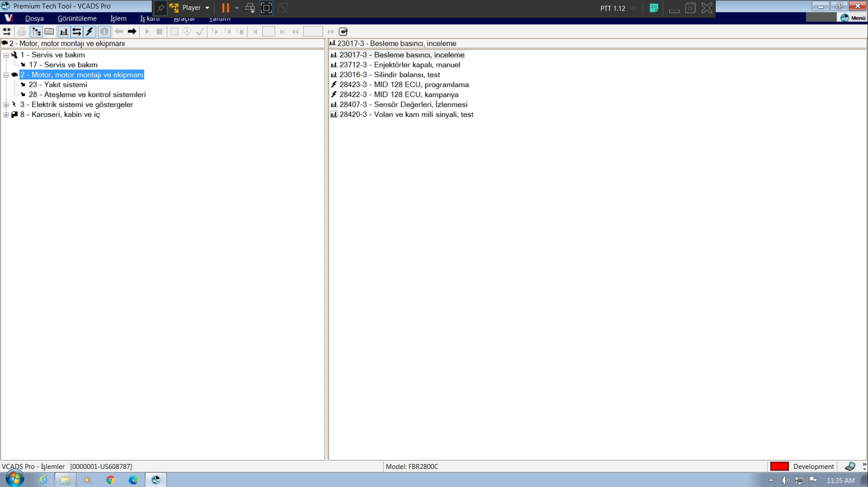Open the Görüntüleme menu
The image size is (868, 487).
(77, 19)
